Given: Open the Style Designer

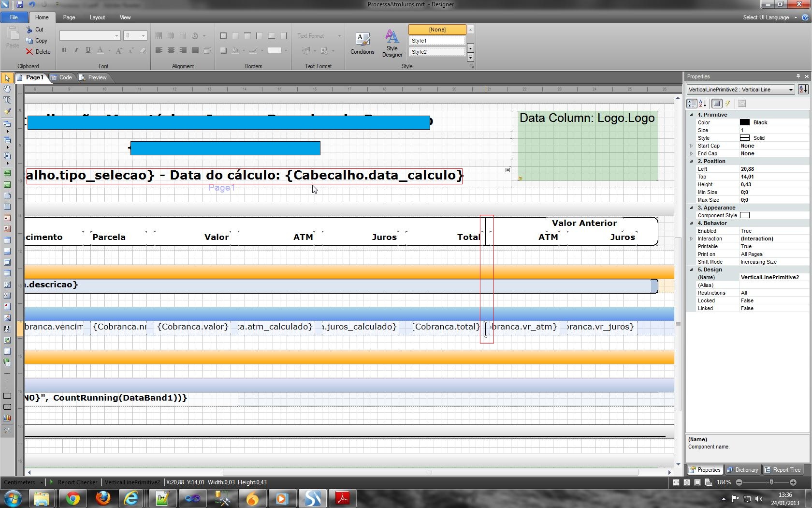Looking at the screenshot, I should click(392, 44).
